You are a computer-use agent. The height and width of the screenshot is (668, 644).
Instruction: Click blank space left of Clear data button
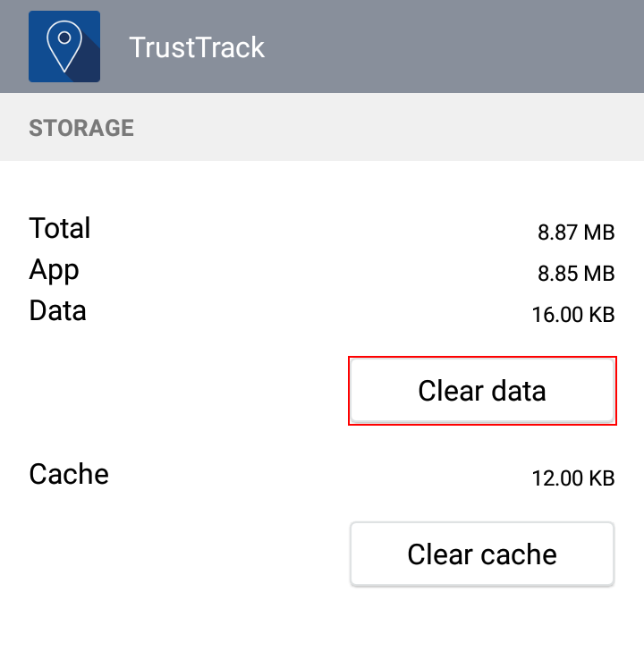(179, 391)
